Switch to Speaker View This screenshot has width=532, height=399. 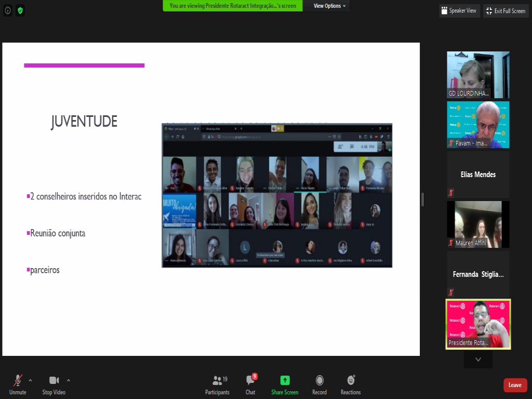[458, 11]
